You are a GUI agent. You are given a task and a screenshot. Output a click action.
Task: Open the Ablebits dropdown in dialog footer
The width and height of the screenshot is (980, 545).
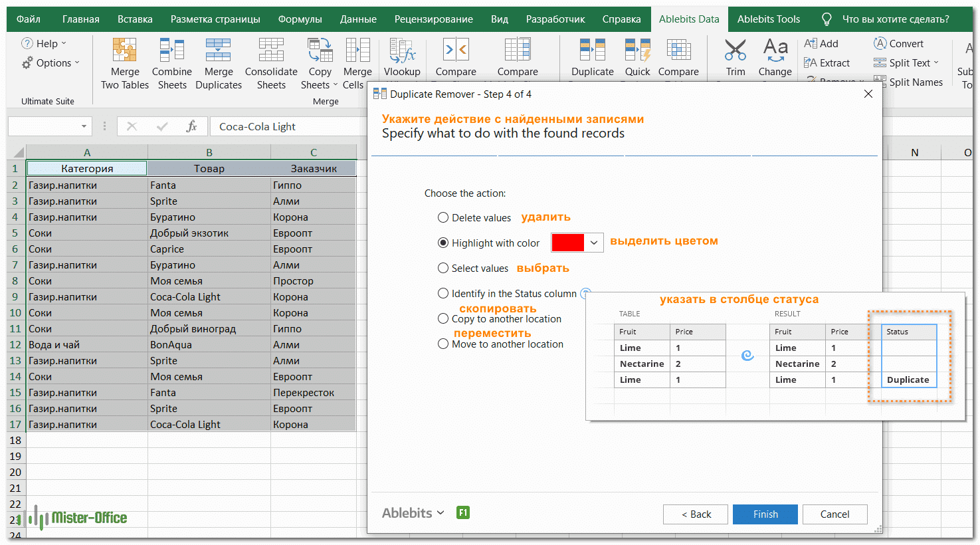pos(413,513)
